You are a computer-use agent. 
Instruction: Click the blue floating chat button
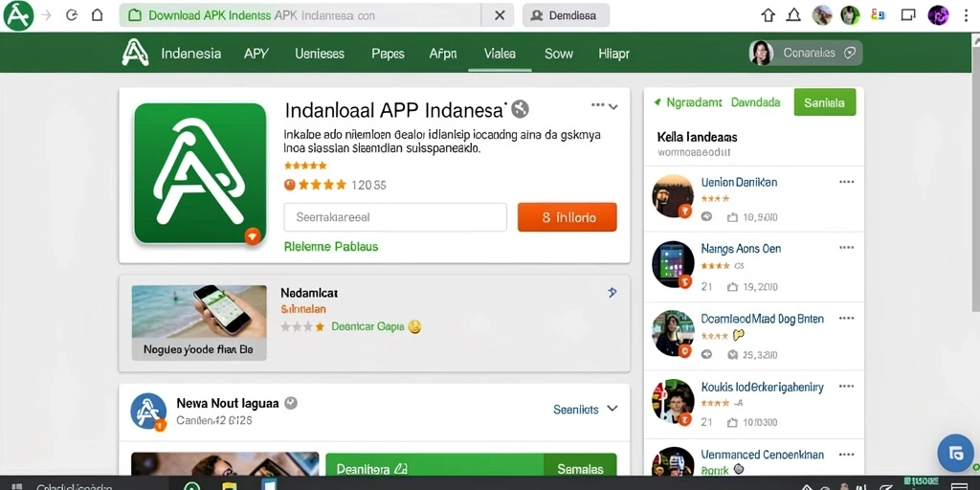click(956, 454)
